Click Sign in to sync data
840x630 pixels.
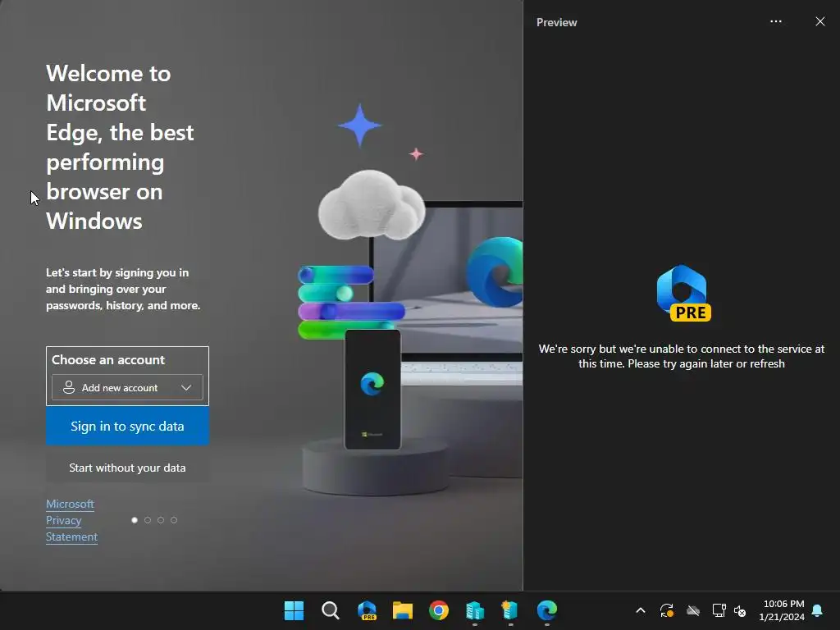click(x=127, y=426)
